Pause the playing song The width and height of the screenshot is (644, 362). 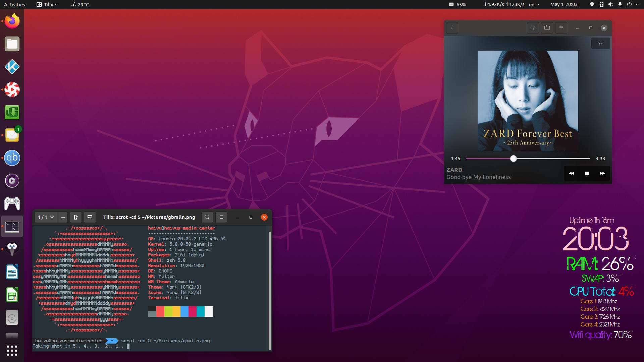coord(587,173)
